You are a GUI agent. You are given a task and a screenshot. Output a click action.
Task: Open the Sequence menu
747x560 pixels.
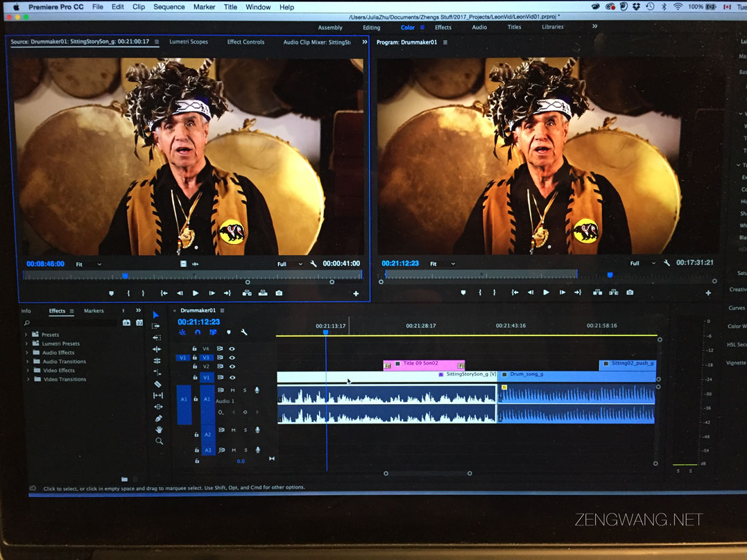169,7
